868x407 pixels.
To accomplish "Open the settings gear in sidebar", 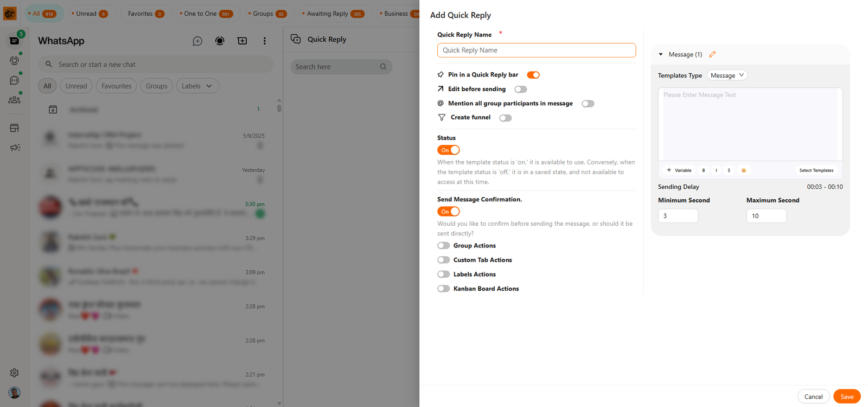I will (15, 373).
